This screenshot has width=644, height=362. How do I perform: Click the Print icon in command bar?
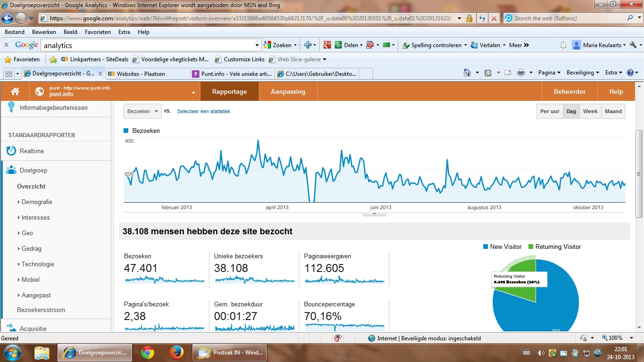tap(521, 73)
